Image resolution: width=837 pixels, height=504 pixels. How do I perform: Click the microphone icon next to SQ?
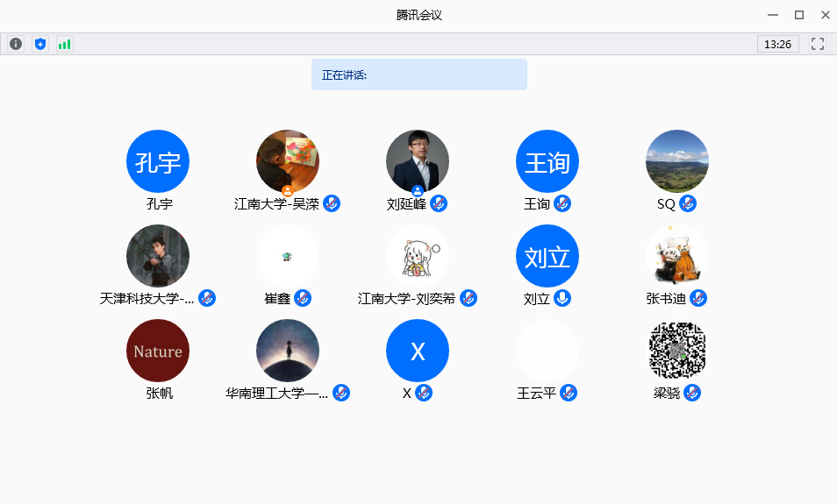(688, 203)
